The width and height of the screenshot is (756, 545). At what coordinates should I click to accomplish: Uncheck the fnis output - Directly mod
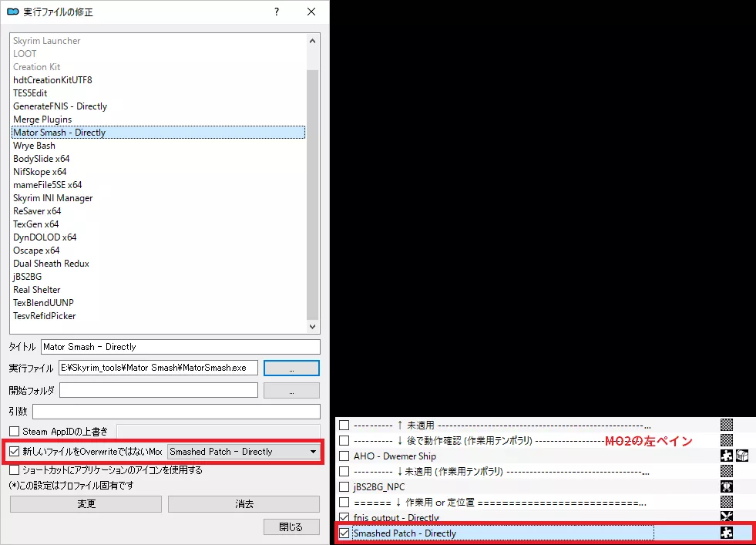(x=344, y=517)
